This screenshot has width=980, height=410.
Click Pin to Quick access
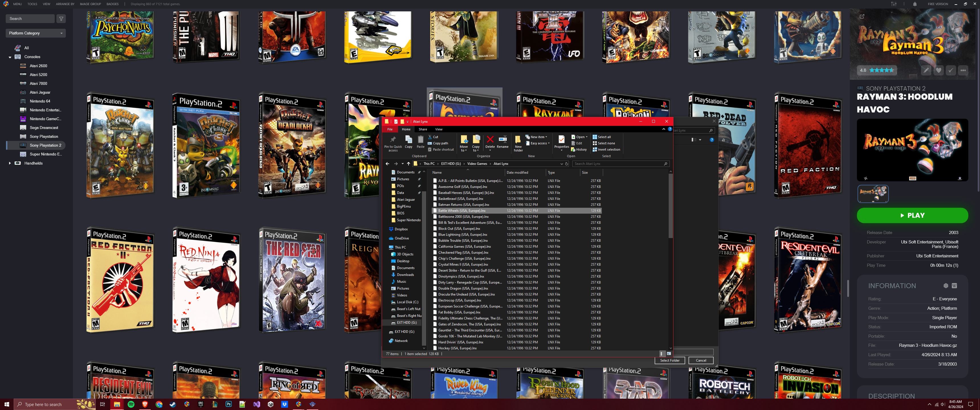coord(393,143)
